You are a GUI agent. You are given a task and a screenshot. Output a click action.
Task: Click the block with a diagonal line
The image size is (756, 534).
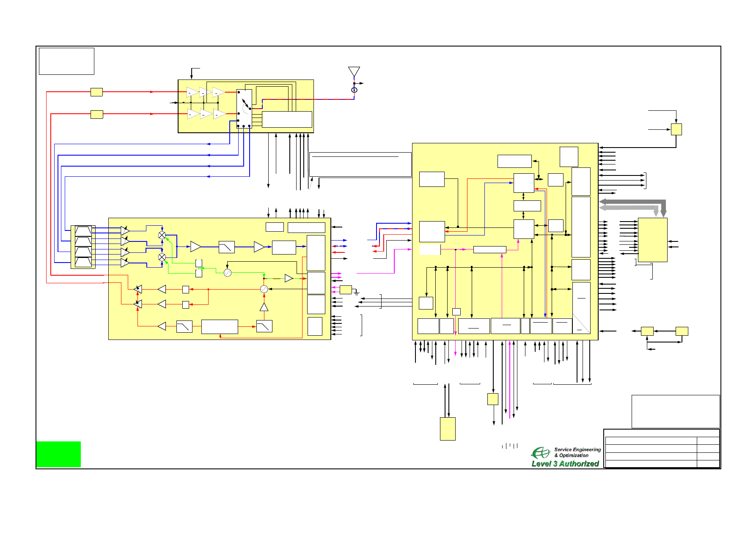click(x=581, y=308)
